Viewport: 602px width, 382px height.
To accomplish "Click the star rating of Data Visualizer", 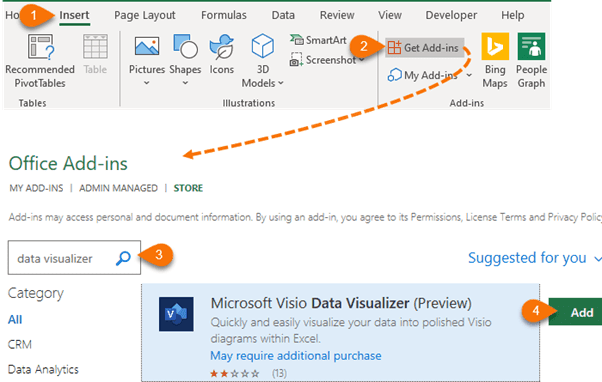I will (x=235, y=373).
